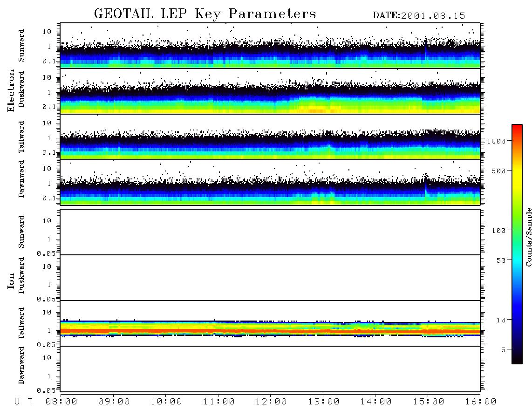Click the 'GEOTAIL LEP Key Parameters' title
The height and width of the screenshot is (410, 532).
click(205, 14)
